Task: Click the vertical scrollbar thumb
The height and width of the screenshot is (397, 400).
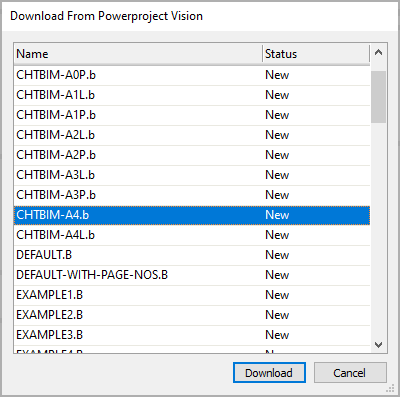Action: tap(378, 97)
